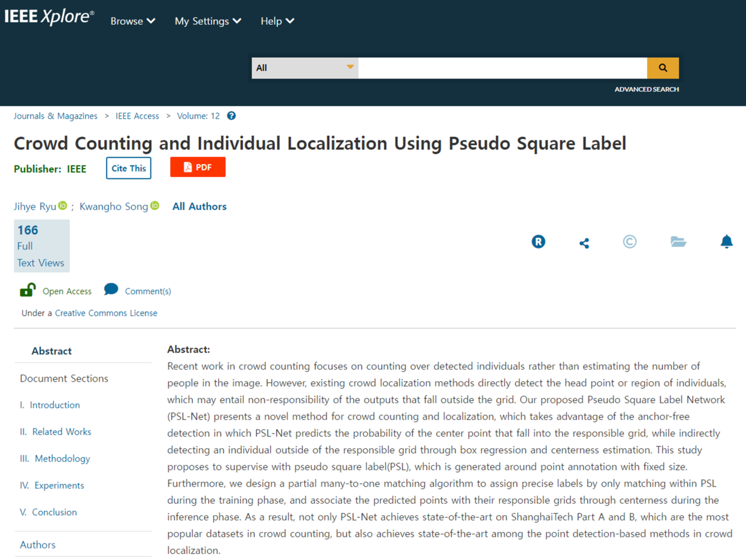Screen dimensions: 746x560
Task: Click the Comment(s) speech bubble icon
Action: (x=111, y=290)
